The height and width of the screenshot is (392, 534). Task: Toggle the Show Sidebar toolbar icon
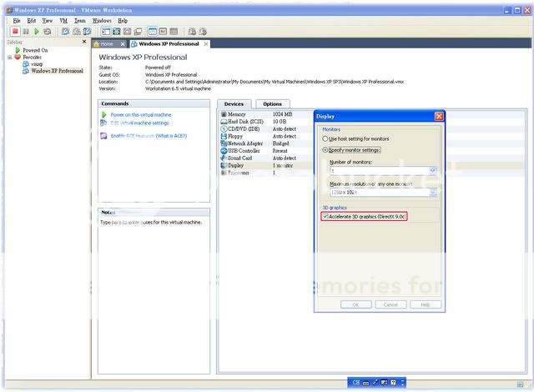click(106, 32)
